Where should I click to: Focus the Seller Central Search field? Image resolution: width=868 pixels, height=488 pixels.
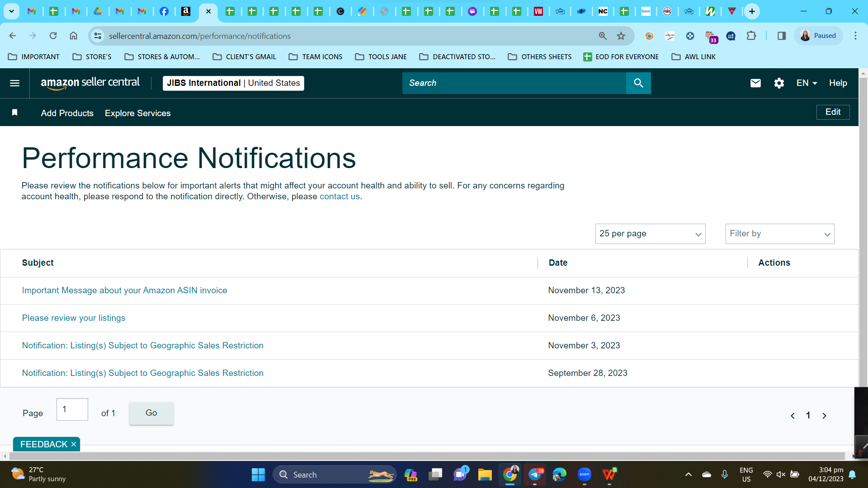point(514,83)
